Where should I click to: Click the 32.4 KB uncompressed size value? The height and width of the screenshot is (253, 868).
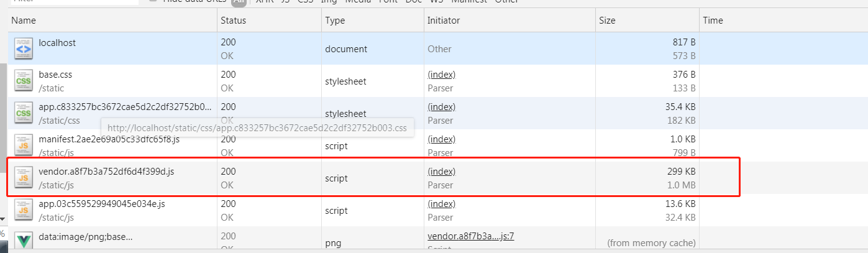coord(680,218)
